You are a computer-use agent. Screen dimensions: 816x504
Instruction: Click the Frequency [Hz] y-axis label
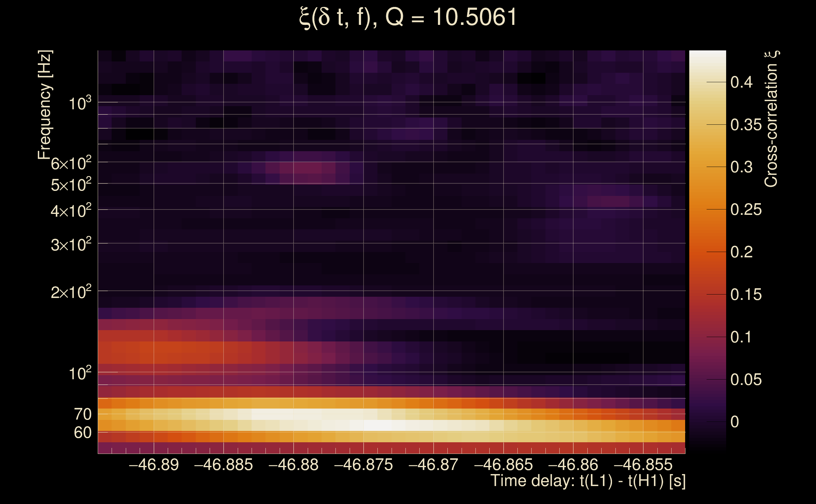tap(45, 105)
